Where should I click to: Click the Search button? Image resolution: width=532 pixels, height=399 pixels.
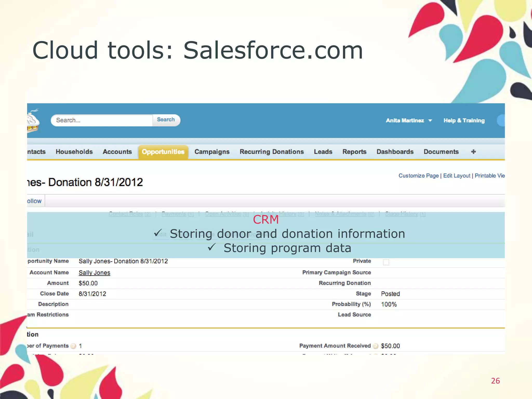pos(166,120)
